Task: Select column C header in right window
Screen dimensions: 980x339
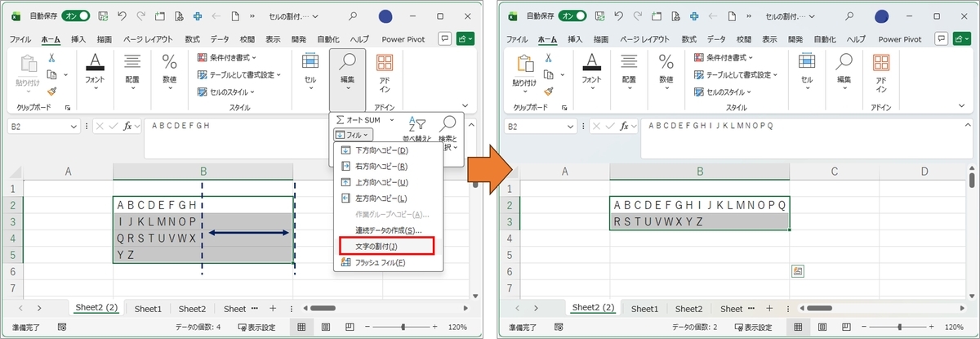Action: 835,172
